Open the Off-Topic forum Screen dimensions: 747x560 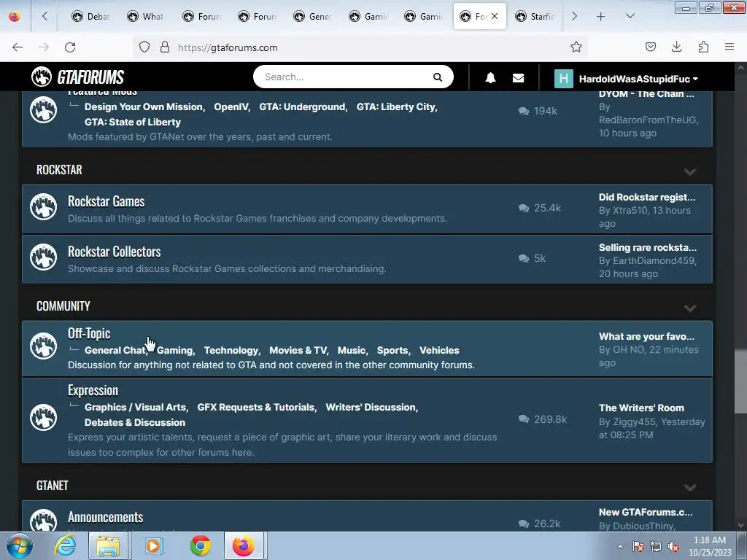[x=89, y=333]
